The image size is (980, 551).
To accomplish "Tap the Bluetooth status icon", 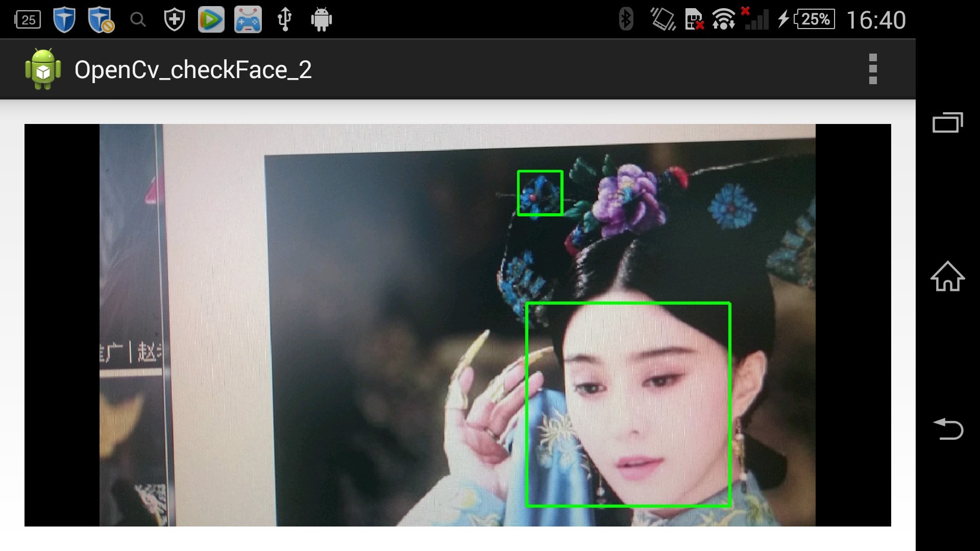I will (626, 19).
